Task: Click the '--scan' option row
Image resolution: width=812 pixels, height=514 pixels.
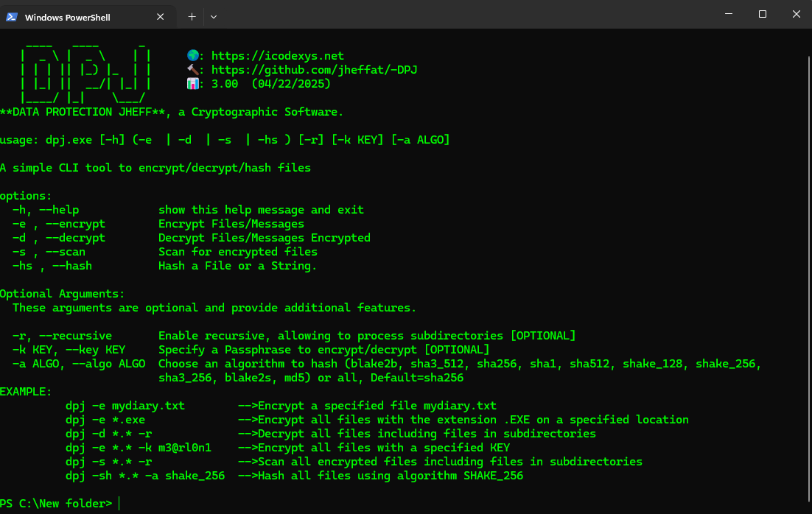Action: click(164, 252)
